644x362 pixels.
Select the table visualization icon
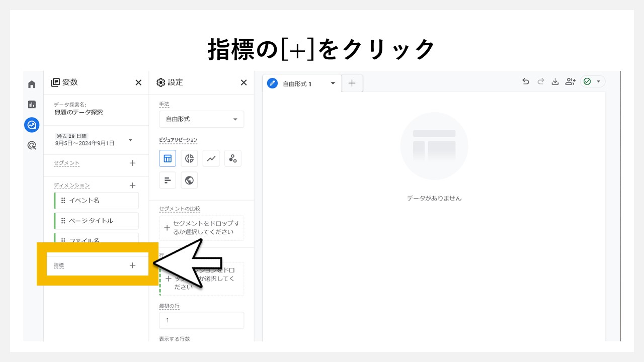168,158
